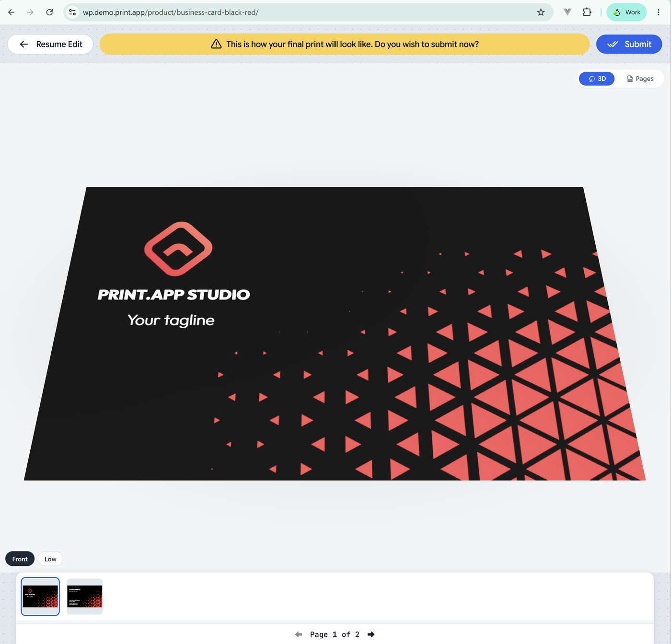Click the warning triangle icon in banner

(216, 44)
